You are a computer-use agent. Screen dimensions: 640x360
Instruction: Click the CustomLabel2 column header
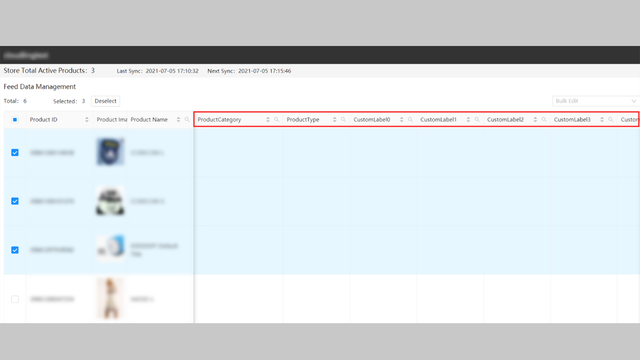505,120
